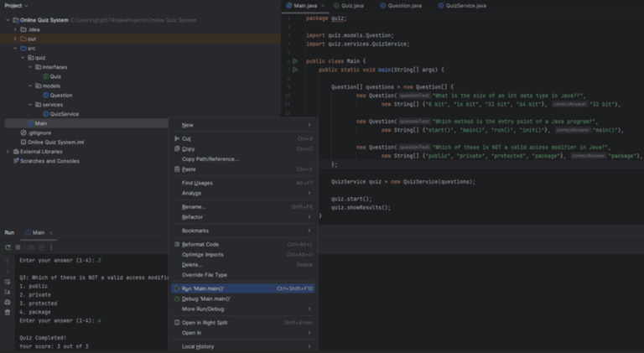The height and width of the screenshot is (353, 644).
Task: Click the Stop icon in Run toolbar
Action: pos(18,247)
